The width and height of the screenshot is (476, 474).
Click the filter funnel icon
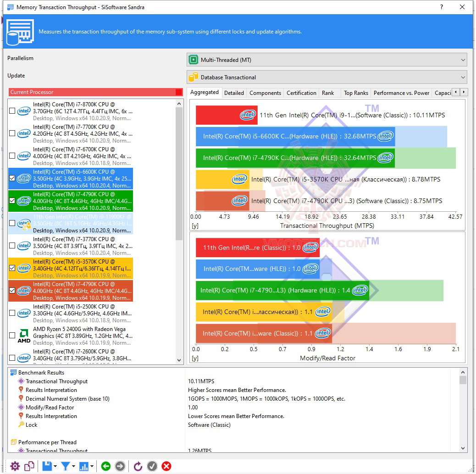click(65, 466)
